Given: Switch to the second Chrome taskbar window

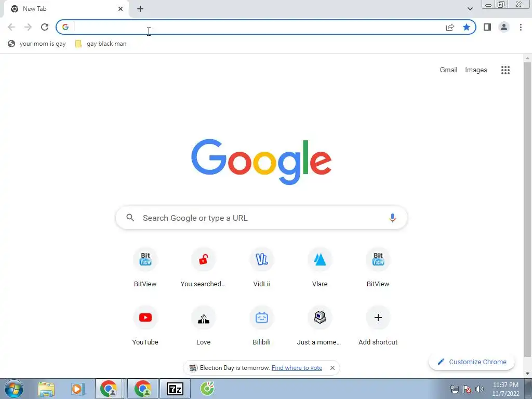Looking at the screenshot, I should tap(143, 389).
